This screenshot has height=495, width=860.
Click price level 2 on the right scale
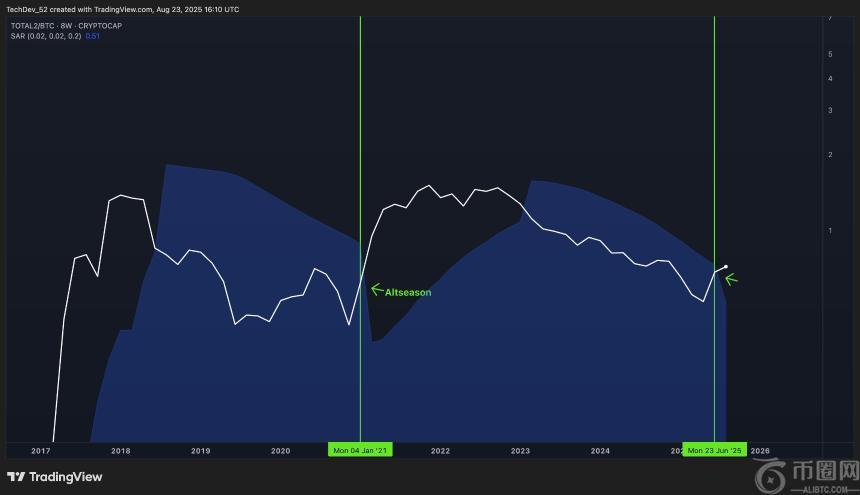click(x=830, y=155)
